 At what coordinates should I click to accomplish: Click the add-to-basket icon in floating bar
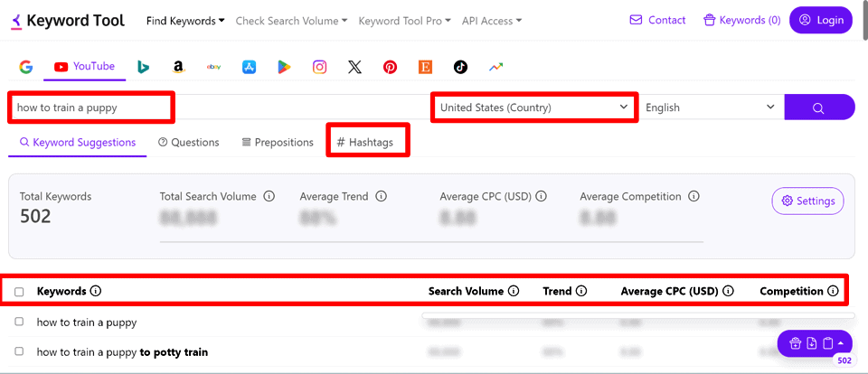(795, 343)
